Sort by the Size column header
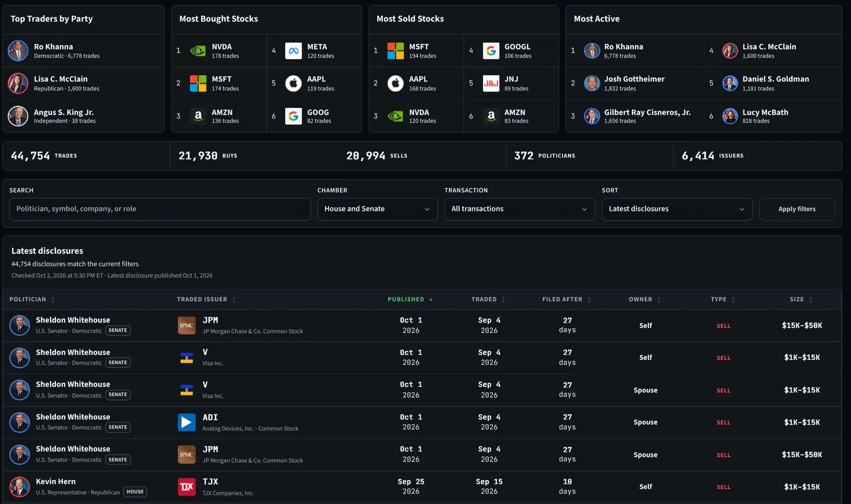This screenshot has width=851, height=504. 801,300
